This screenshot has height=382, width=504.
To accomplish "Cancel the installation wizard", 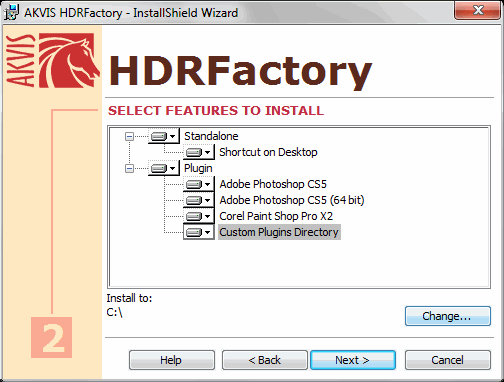I will pos(448,360).
